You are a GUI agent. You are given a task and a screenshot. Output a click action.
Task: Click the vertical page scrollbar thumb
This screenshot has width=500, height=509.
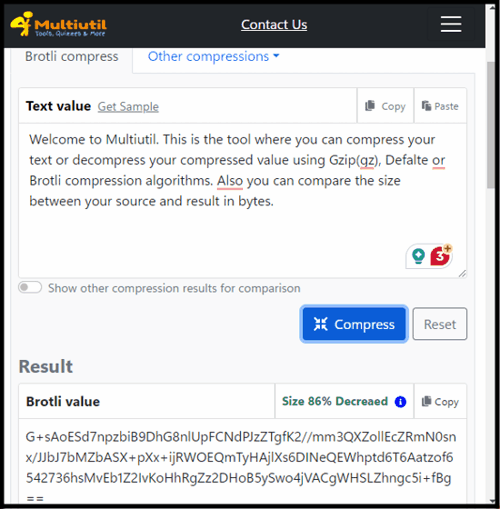coord(490,125)
